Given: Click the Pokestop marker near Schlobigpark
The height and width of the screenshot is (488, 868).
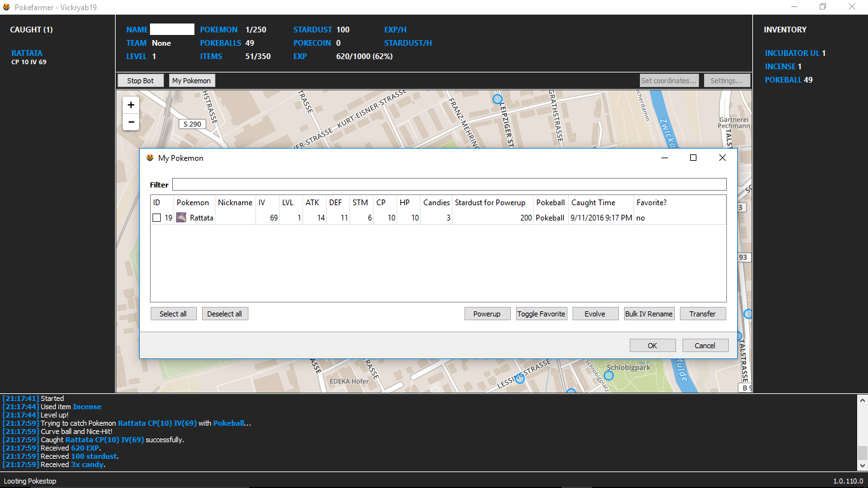Looking at the screenshot, I should (609, 376).
